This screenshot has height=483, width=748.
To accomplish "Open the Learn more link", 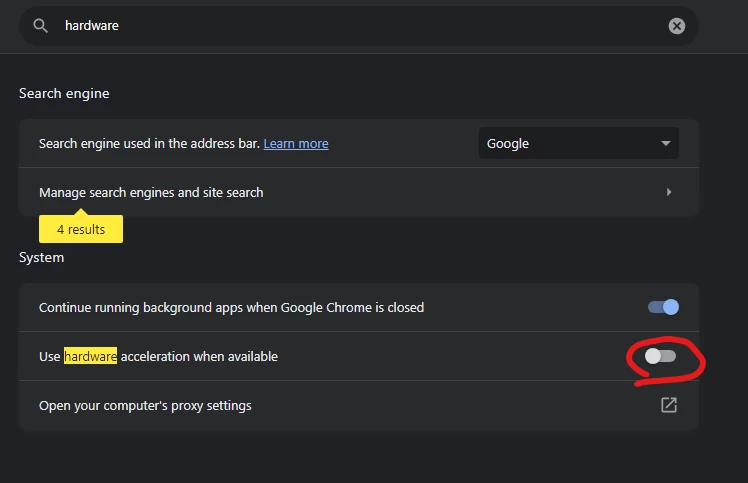I will 296,144.
